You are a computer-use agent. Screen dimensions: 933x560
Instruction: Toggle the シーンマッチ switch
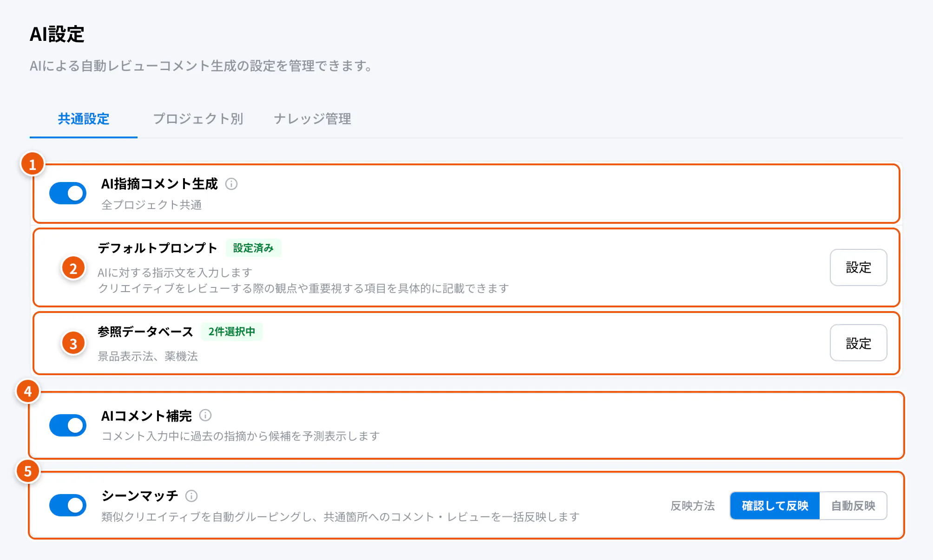coord(68,505)
